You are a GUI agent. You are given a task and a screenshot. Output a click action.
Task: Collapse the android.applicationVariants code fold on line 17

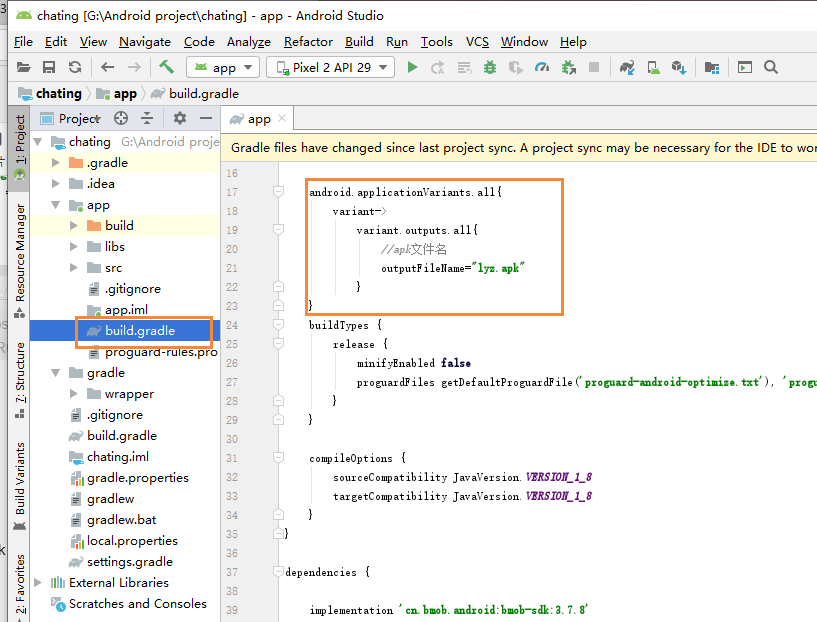click(x=278, y=192)
